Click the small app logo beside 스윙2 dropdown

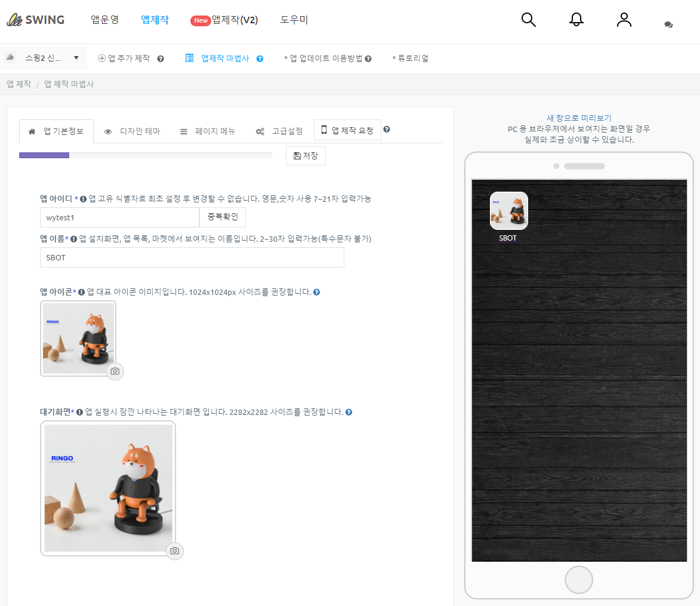pyautogui.click(x=10, y=57)
